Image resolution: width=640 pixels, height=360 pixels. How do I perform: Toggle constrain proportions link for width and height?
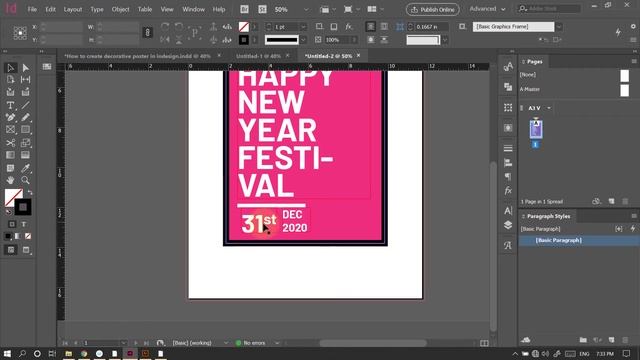147,33
